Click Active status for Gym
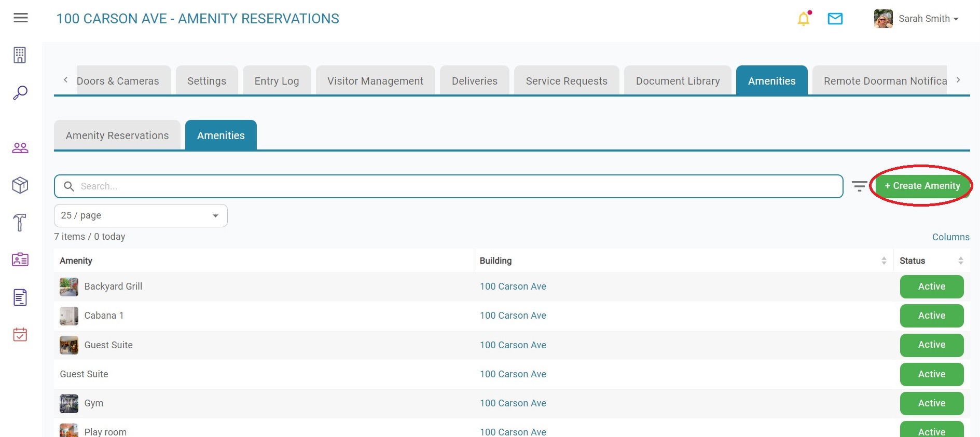Screen dimensions: 980x437 [x=932, y=403]
